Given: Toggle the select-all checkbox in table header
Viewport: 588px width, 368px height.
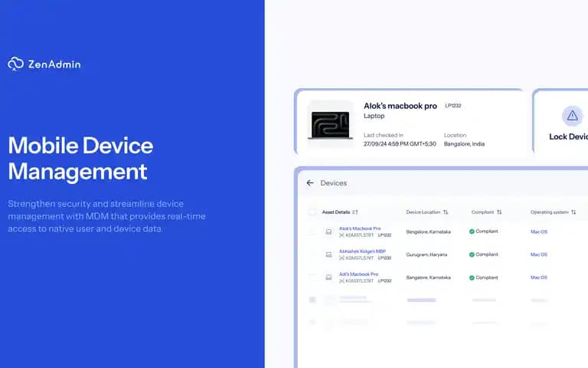Looking at the screenshot, I should point(312,212).
